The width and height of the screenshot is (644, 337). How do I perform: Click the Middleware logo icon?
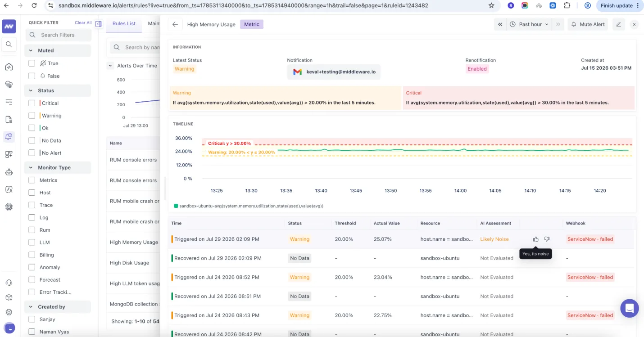(9, 27)
